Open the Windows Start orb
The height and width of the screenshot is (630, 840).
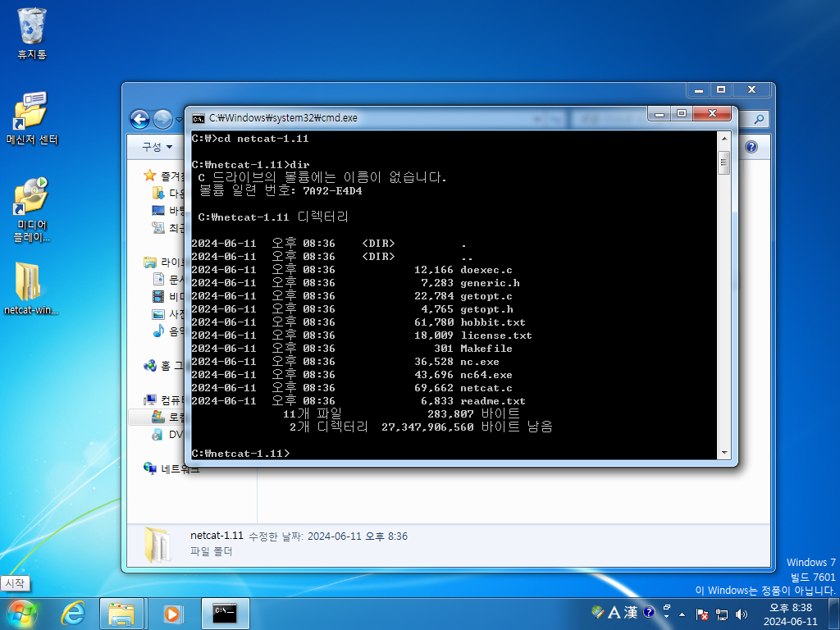[21, 614]
